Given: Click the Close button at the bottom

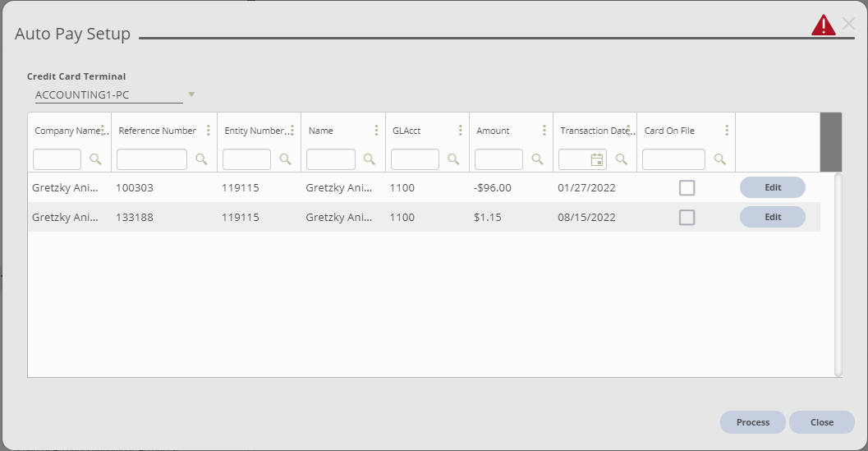Looking at the screenshot, I should click(x=821, y=422).
